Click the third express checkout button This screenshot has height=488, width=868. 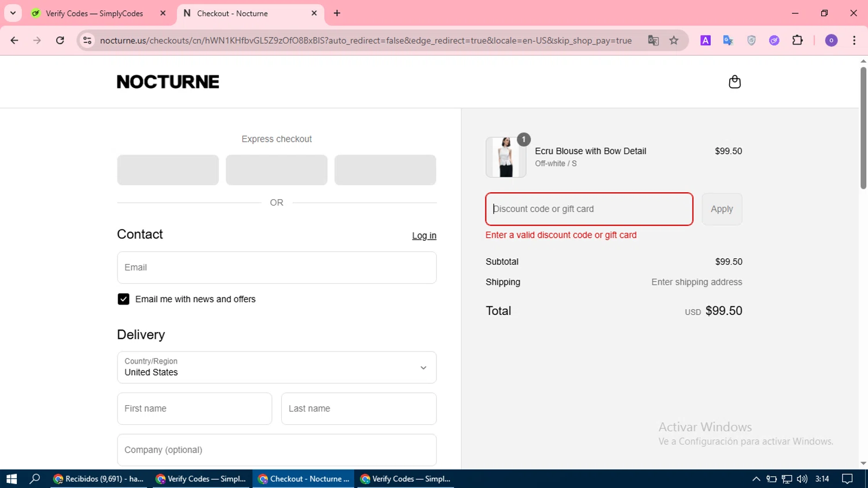(x=385, y=170)
